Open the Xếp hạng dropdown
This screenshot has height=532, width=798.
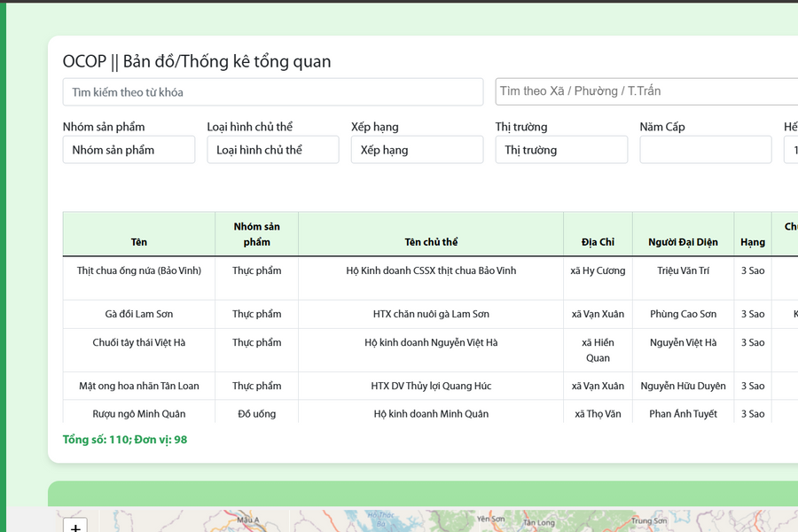(x=417, y=149)
